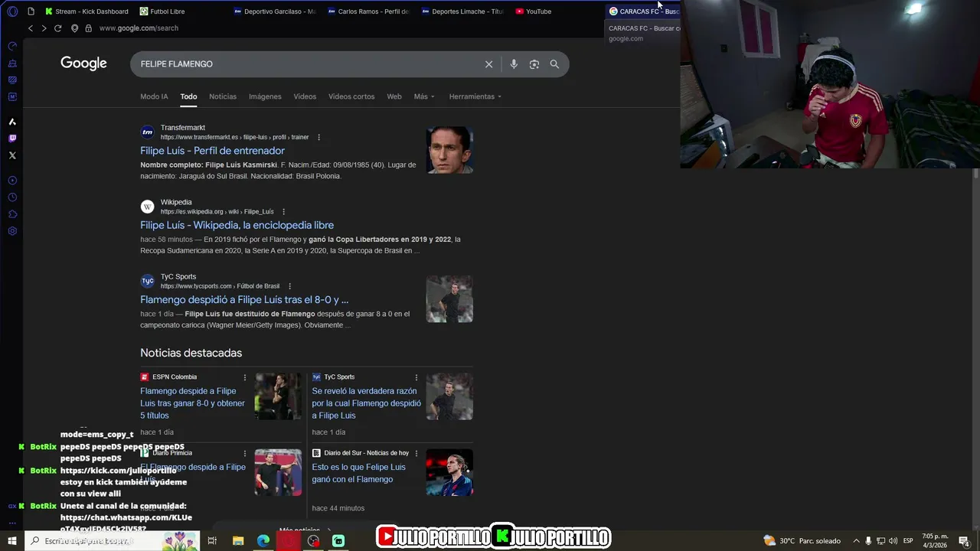980x551 pixels.
Task: Expand the Más dropdown in search filters
Action: pos(424,96)
